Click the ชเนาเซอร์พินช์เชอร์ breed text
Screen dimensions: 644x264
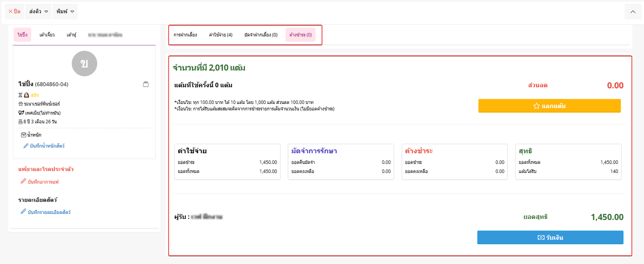(x=42, y=104)
